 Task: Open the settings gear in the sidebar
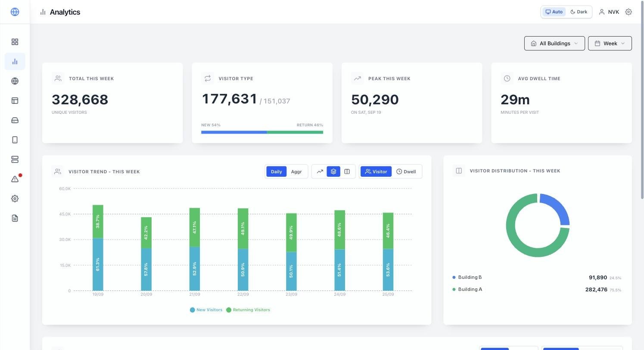15,199
